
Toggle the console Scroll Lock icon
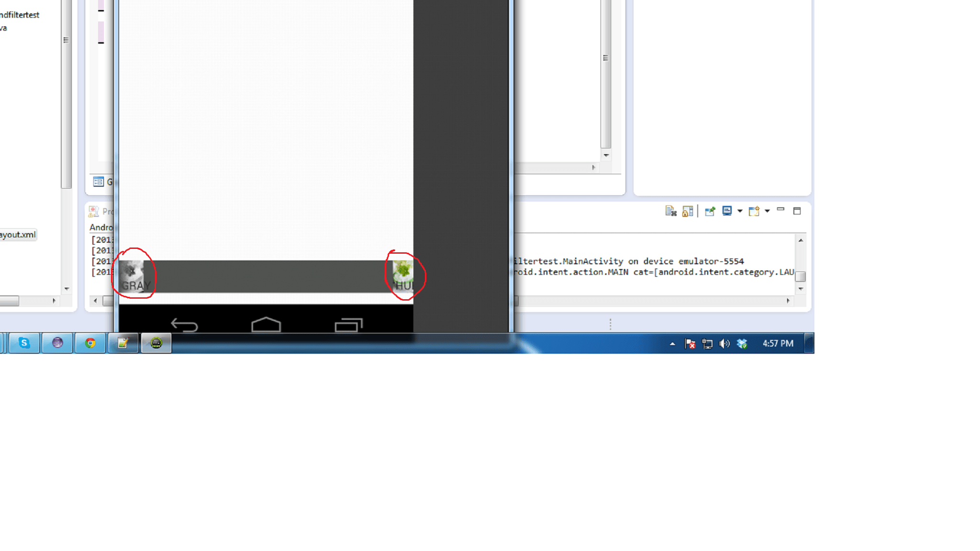(688, 211)
